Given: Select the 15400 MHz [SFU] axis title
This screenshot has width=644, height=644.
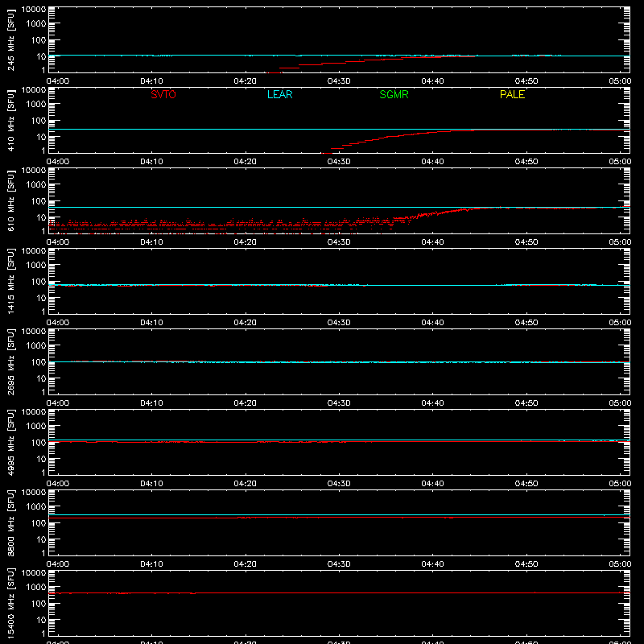Looking at the screenshot, I should 11,604.
